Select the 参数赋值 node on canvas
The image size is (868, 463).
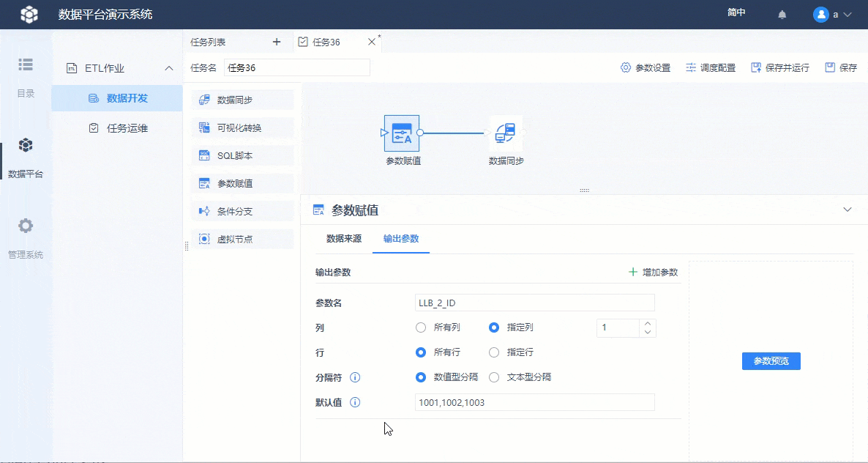tap(402, 133)
